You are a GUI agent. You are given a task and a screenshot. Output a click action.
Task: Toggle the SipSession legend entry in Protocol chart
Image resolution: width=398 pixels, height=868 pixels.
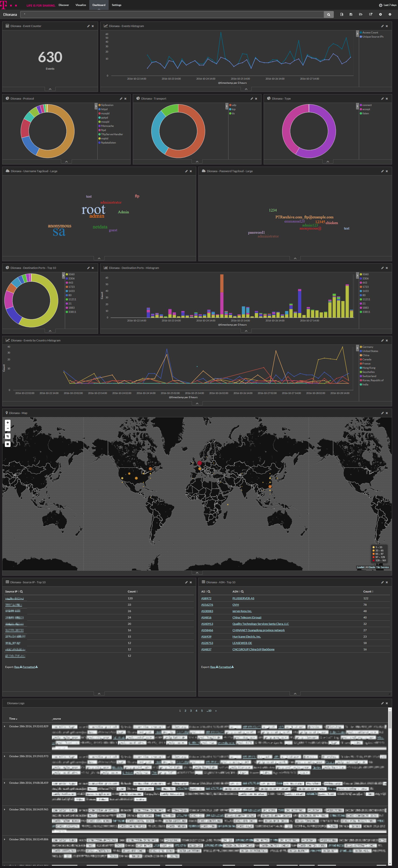pos(107,105)
